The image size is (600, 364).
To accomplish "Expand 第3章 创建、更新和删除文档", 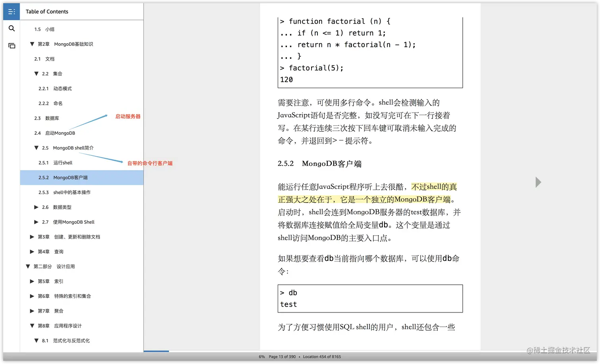I will coord(32,237).
